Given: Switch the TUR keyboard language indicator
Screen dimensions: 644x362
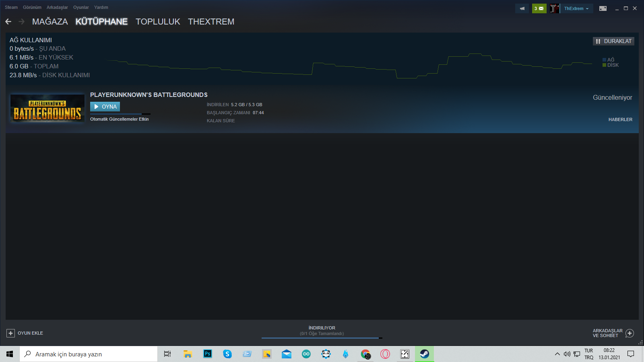Looking at the screenshot, I should click(589, 354).
